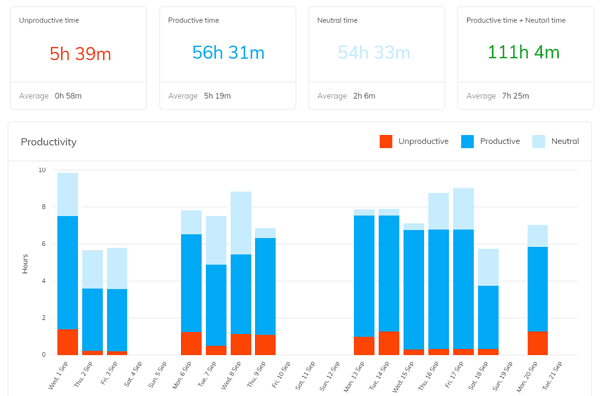Click the Sat, 4 Sep axis label

click(132, 374)
